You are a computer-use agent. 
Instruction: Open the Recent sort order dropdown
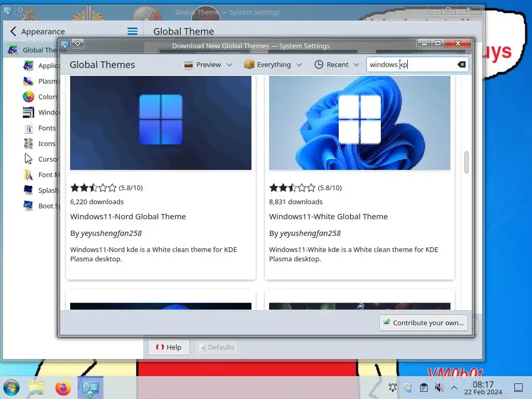pyautogui.click(x=337, y=64)
